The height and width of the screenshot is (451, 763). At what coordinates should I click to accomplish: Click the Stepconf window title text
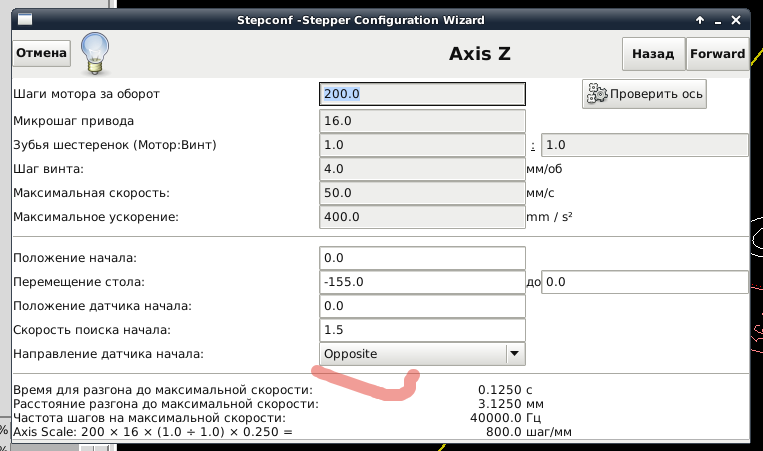tap(361, 20)
